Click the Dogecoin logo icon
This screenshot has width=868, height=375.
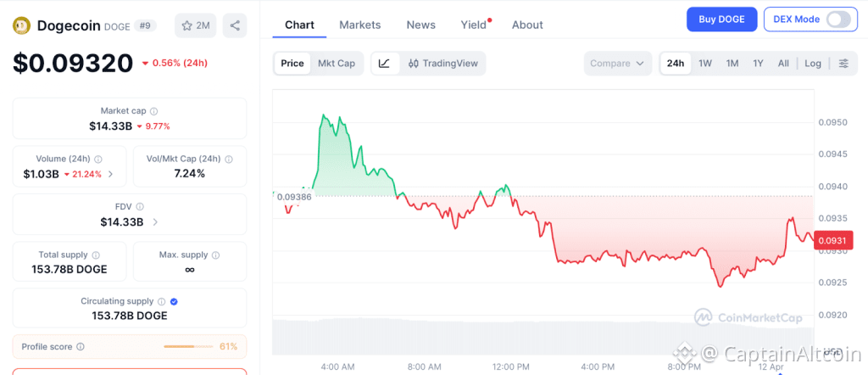(23, 25)
